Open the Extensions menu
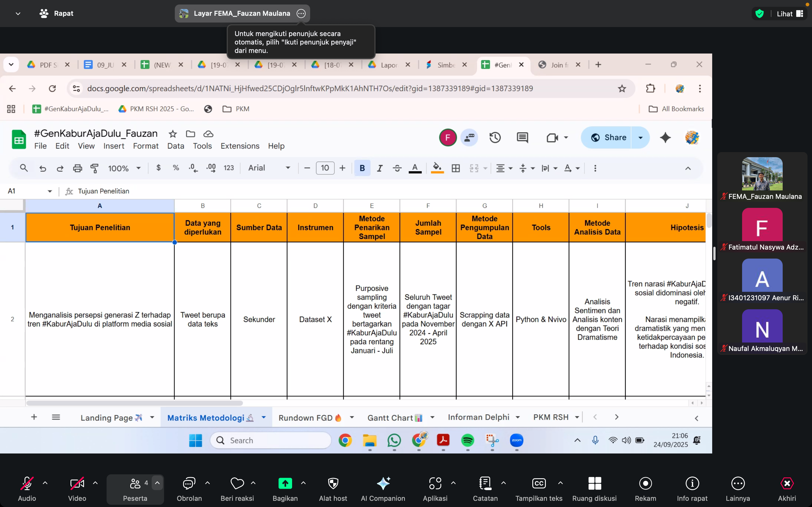This screenshot has height=507, width=812. point(240,146)
